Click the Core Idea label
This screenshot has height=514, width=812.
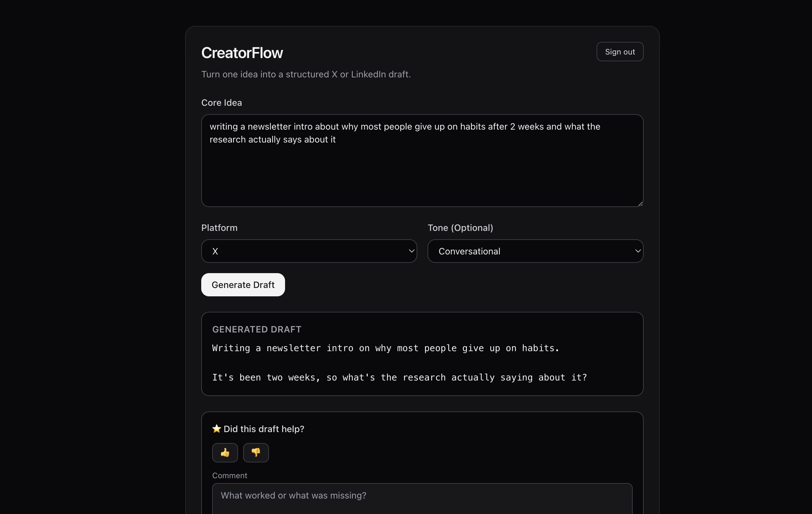click(x=222, y=103)
